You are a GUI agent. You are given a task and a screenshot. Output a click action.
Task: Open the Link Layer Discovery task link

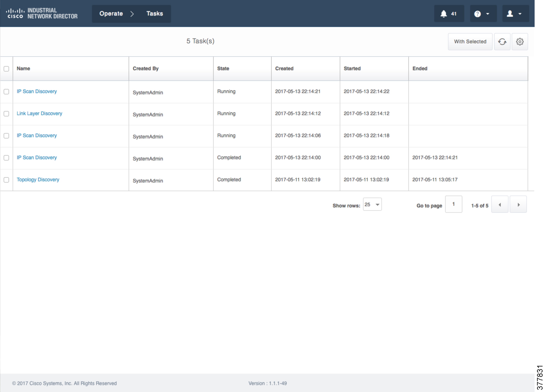[39, 113]
